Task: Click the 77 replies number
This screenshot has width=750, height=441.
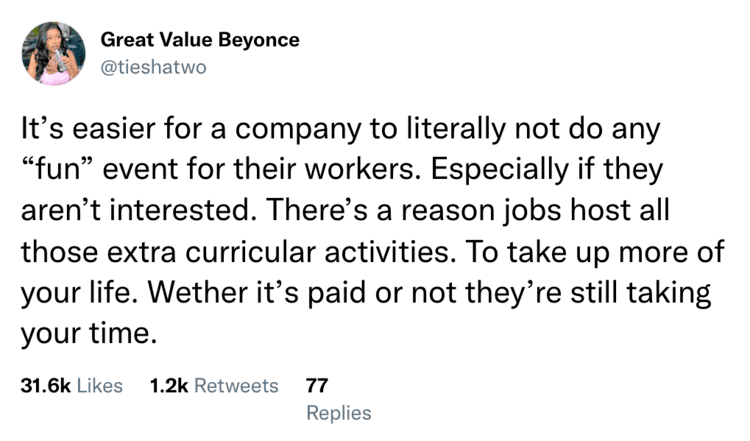Action: [317, 386]
